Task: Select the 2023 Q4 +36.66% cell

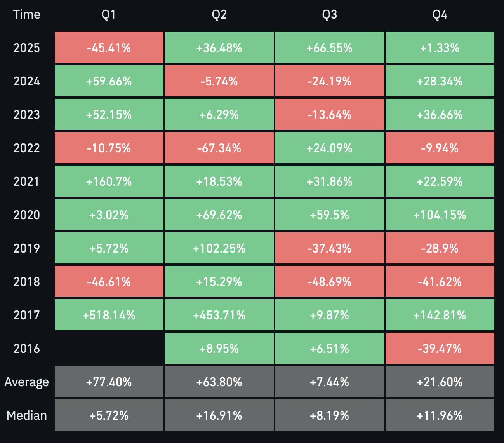Action: 440,115
